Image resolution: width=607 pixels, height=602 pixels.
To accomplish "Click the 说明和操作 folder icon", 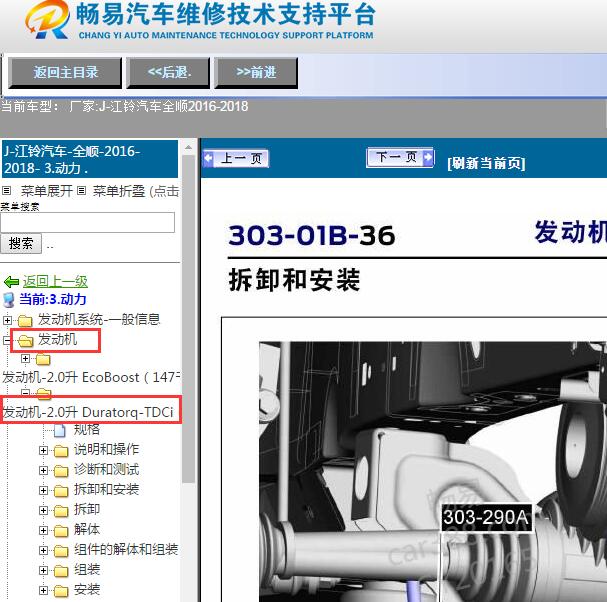I will (61, 451).
